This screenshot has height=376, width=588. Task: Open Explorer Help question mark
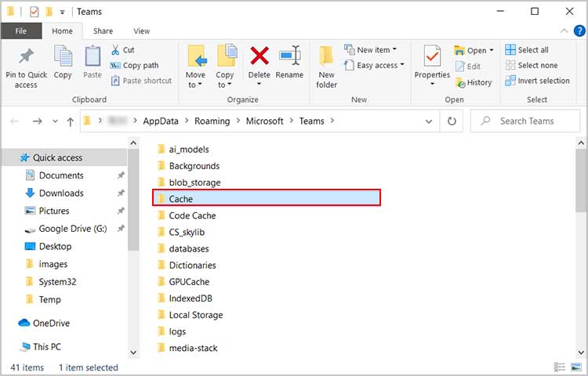click(x=579, y=31)
